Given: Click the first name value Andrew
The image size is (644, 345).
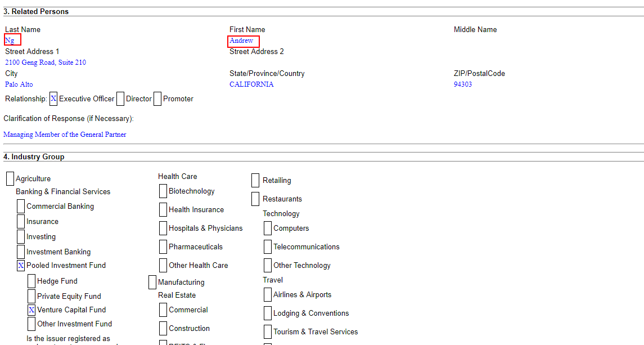Looking at the screenshot, I should click(241, 41).
